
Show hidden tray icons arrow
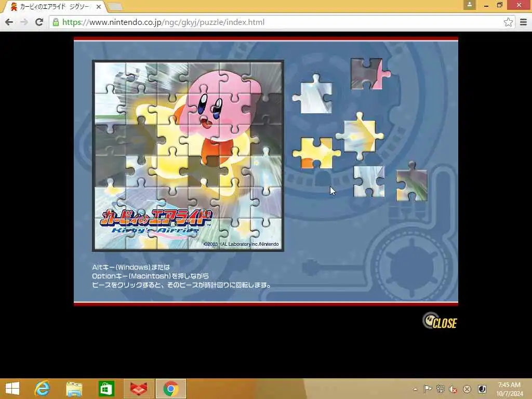(x=415, y=389)
